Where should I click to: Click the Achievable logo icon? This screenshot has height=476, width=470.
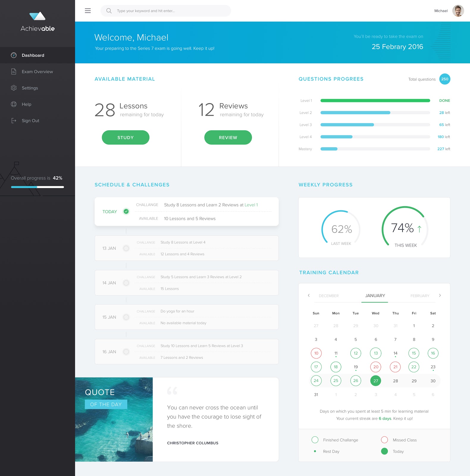pyautogui.click(x=37, y=16)
